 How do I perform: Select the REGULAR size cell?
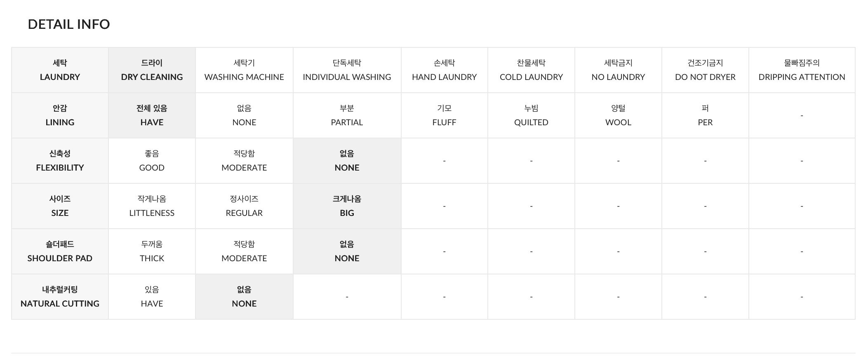pos(244,206)
